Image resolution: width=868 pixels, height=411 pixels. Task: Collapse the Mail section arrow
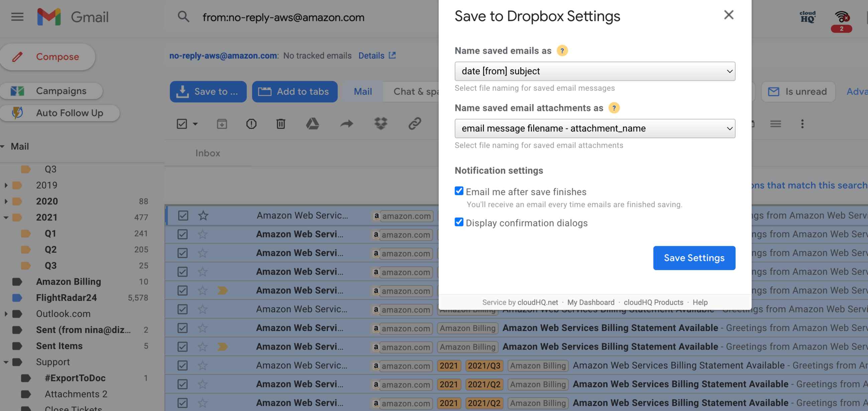click(2, 146)
